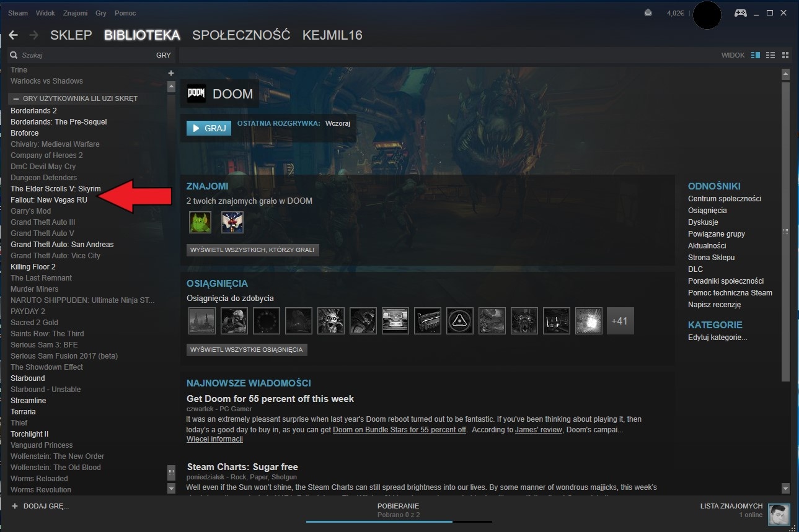The width and height of the screenshot is (799, 532).
Task: Select The Elder Scrolls V: Skyrim
Action: [x=56, y=189]
